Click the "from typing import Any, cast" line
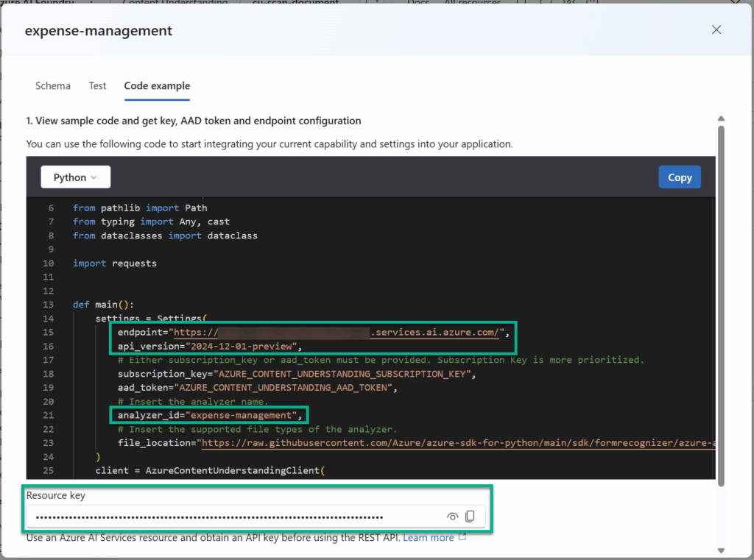 (151, 221)
